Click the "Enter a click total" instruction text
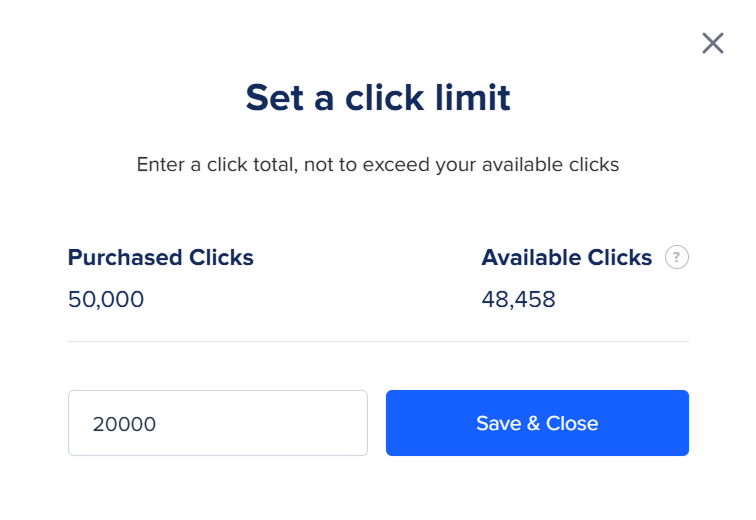The width and height of the screenshot is (756, 520). click(x=378, y=164)
